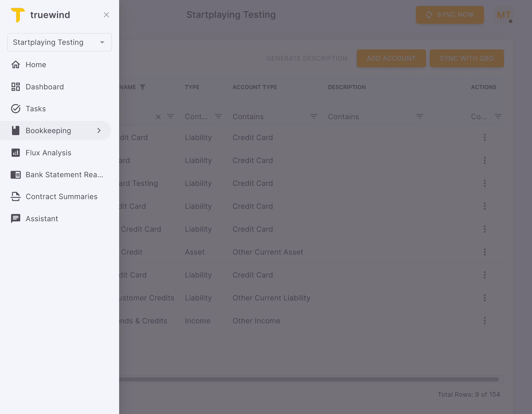Click the Dashboard grid icon
This screenshot has height=414, width=532.
(x=16, y=87)
